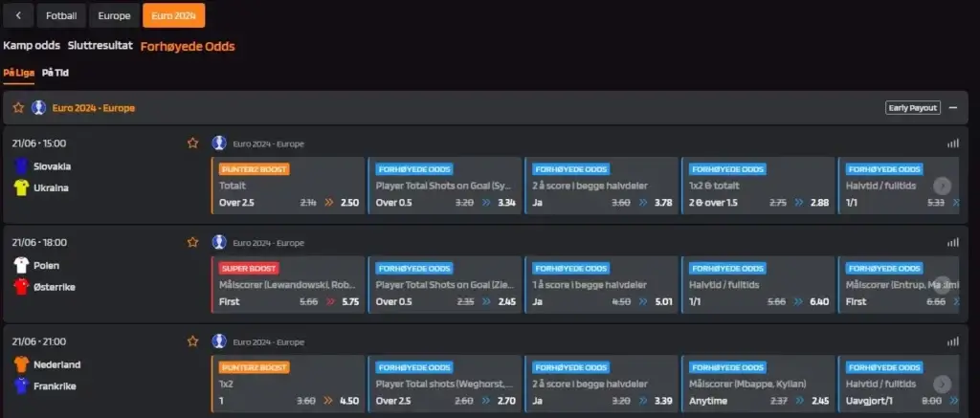Switch to Sluttresultat view
Image resolution: width=980 pixels, height=418 pixels.
tap(100, 46)
